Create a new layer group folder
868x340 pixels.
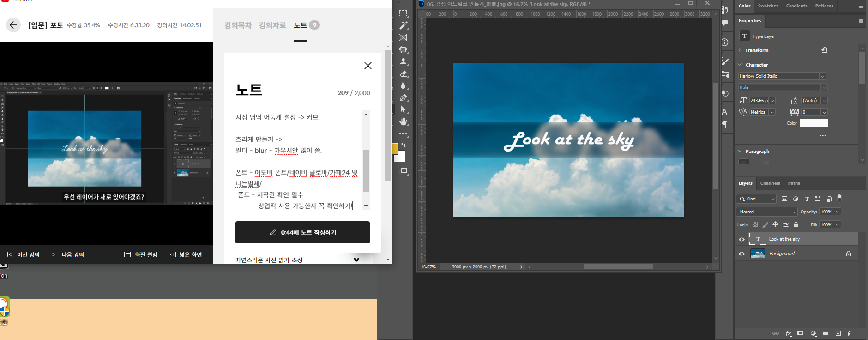pos(825,333)
